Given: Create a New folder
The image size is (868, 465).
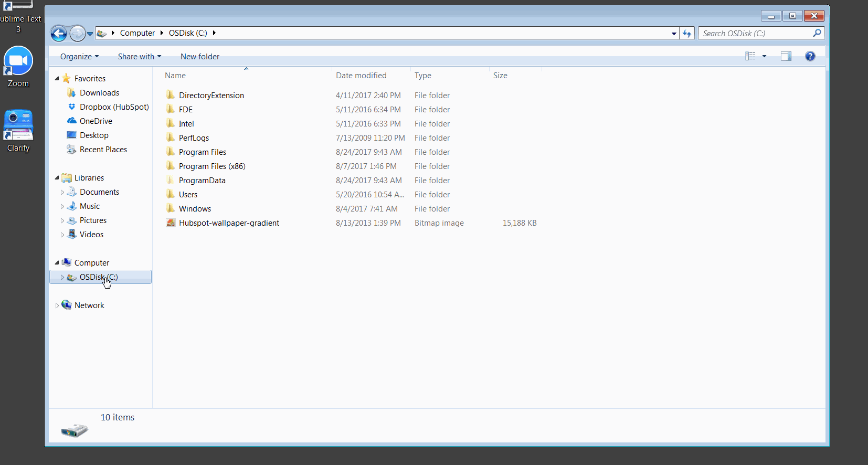Looking at the screenshot, I should coord(200,57).
